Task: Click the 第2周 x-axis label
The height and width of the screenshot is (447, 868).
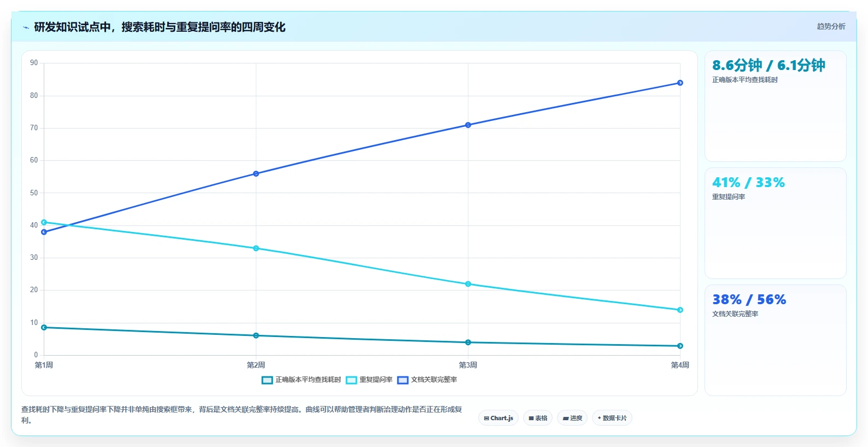Action: 256,365
